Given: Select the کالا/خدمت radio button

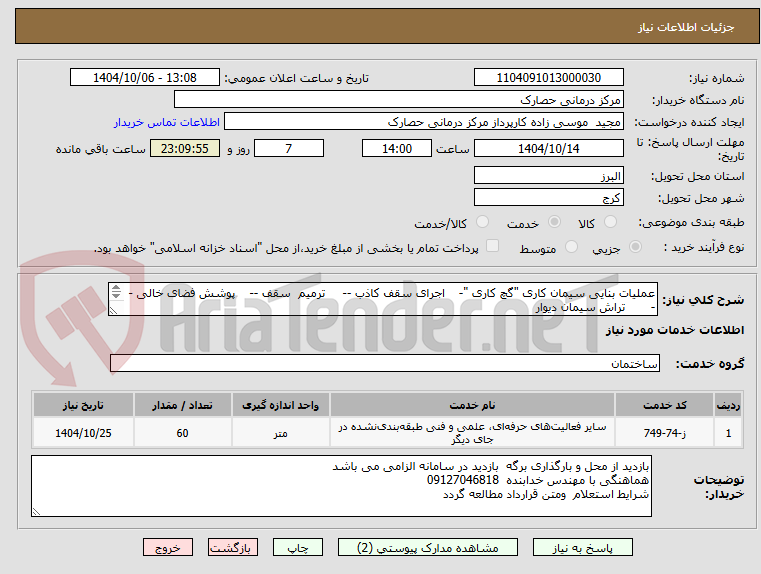Looking at the screenshot, I should pos(482,222).
